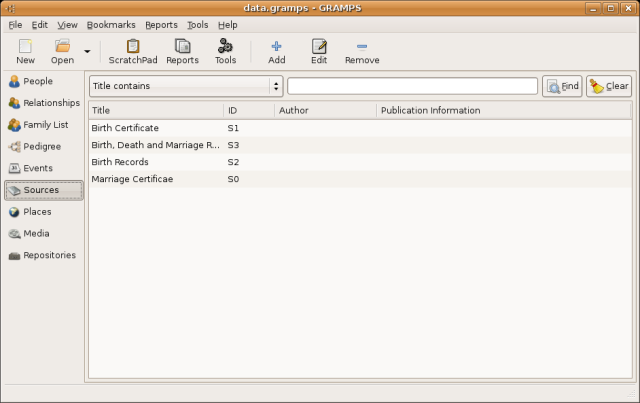The height and width of the screenshot is (403, 640).
Task: Go to the Pedigree view
Action: 43,147
